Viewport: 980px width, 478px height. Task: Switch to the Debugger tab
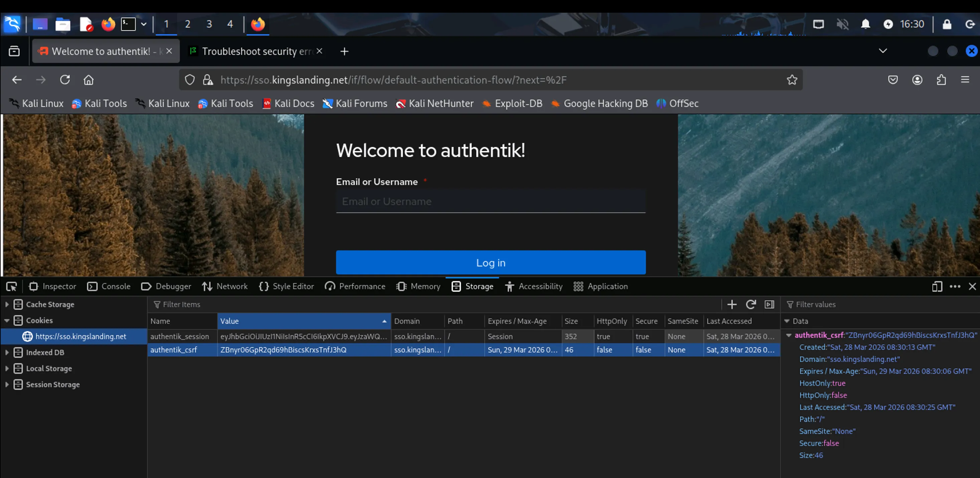click(x=166, y=286)
